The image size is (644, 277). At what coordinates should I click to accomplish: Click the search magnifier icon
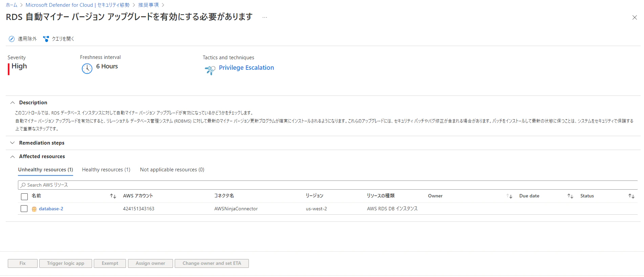pos(23,185)
